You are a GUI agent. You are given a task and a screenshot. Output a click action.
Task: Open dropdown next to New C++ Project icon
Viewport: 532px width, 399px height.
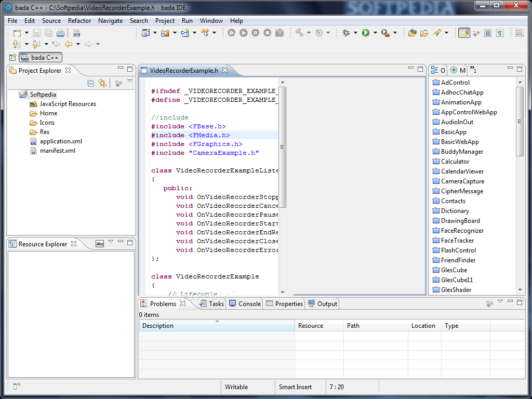155,33
